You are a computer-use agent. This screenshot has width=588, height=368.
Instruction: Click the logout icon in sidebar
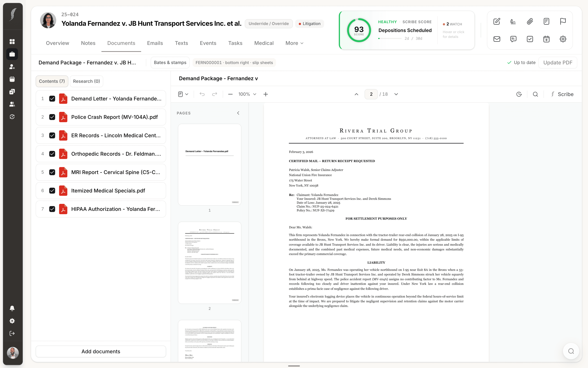tap(12, 333)
